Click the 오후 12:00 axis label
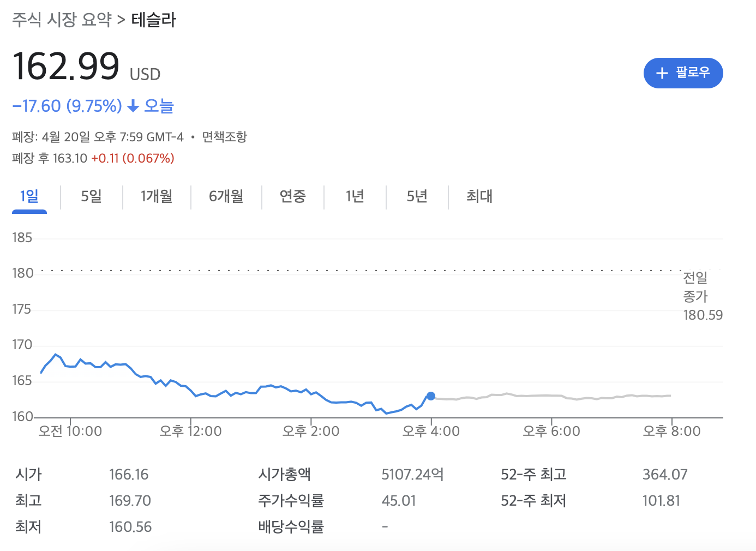 [190, 432]
